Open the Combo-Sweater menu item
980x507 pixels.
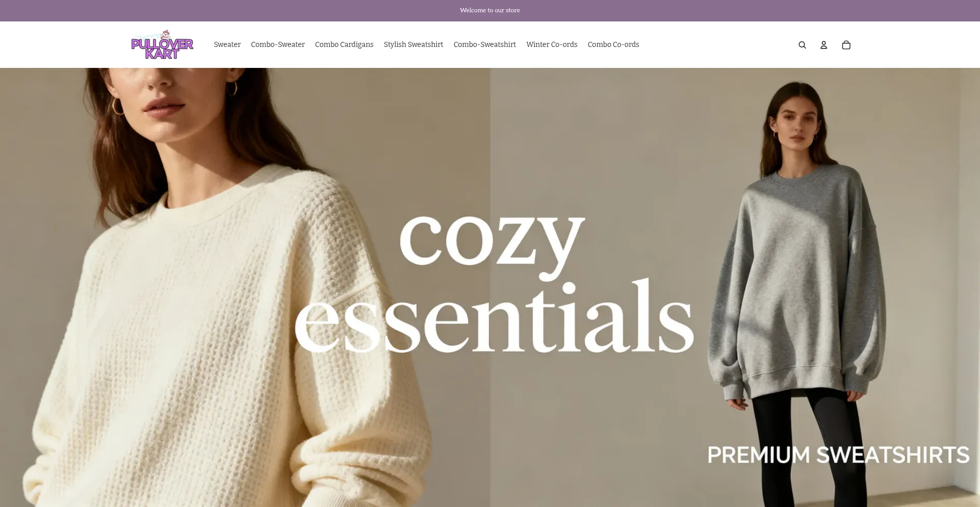[278, 44]
